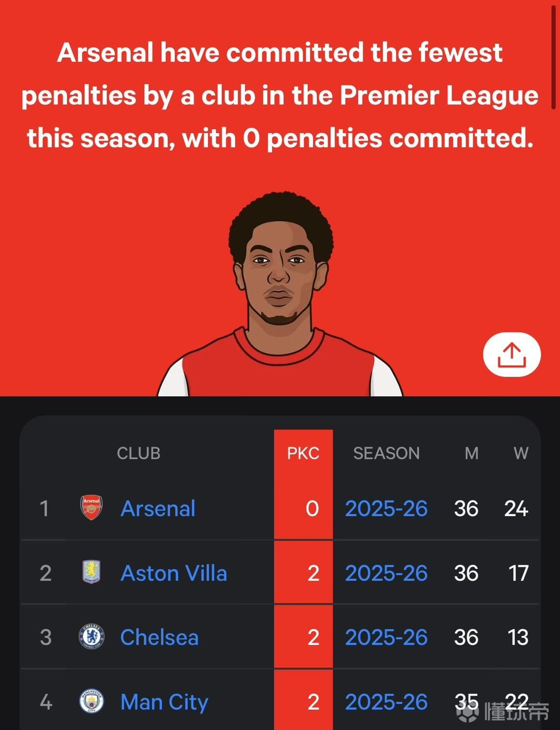Click the Aston Villa crest icon

click(x=91, y=572)
